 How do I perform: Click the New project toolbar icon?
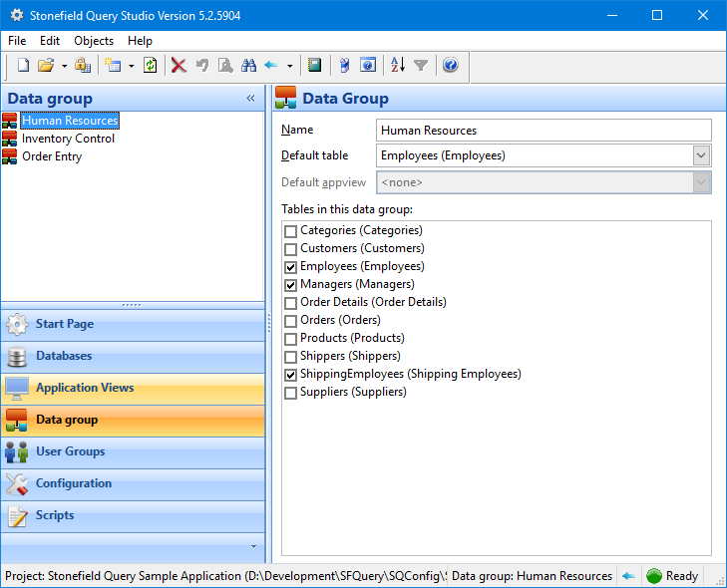point(23,66)
